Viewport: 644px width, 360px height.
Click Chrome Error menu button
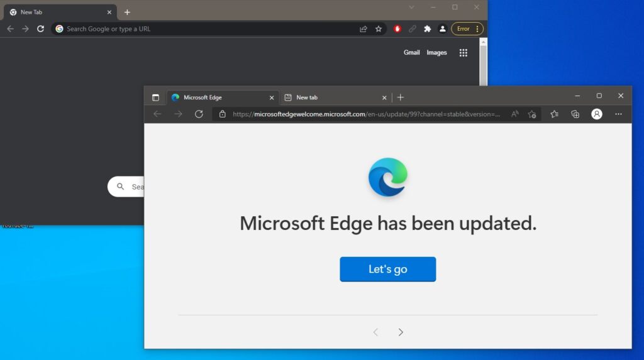[467, 29]
